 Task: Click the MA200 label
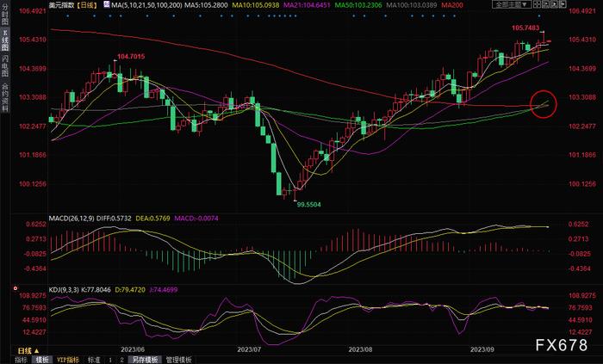coord(452,5)
